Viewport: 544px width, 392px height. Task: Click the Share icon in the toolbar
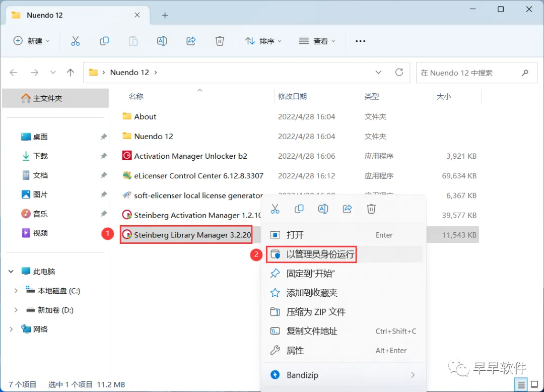click(191, 41)
